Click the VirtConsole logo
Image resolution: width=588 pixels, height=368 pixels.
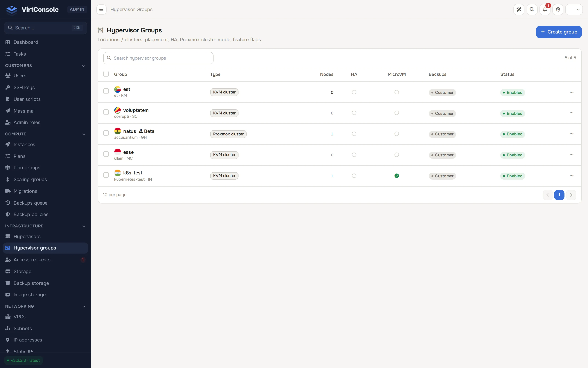point(33,10)
